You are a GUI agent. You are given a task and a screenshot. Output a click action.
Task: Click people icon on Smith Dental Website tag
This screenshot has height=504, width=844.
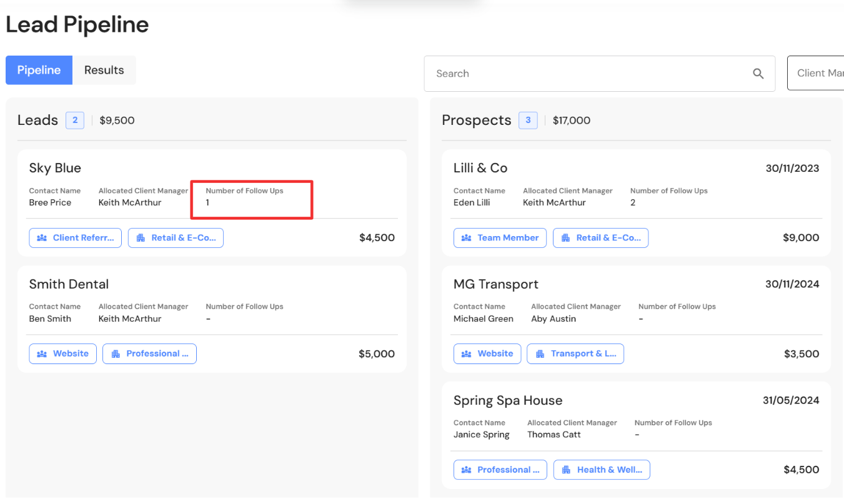click(x=42, y=354)
